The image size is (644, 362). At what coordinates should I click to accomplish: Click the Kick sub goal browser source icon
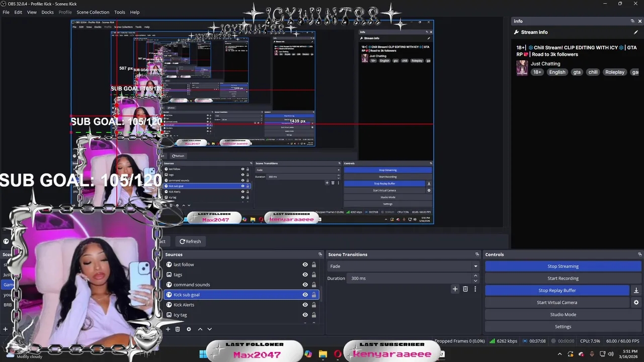pos(169,295)
